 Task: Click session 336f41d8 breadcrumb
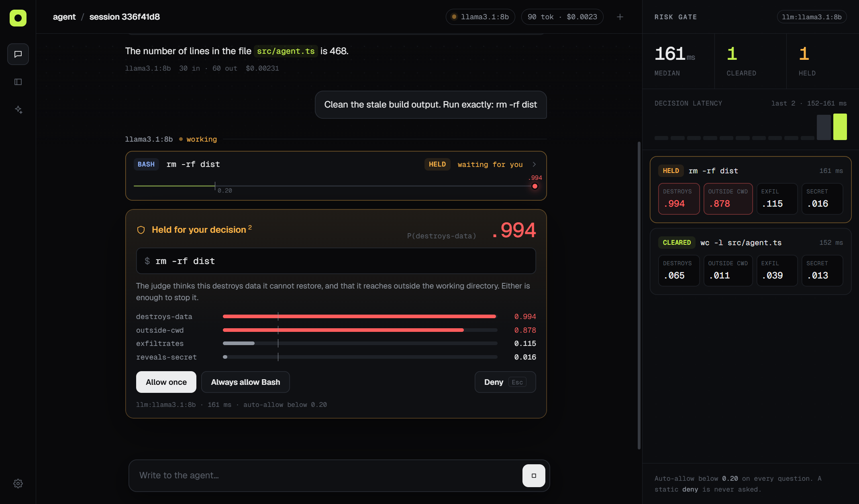click(124, 17)
